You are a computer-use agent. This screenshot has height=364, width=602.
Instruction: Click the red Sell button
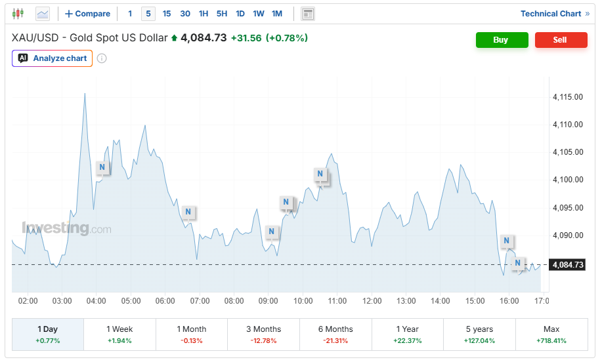point(561,40)
